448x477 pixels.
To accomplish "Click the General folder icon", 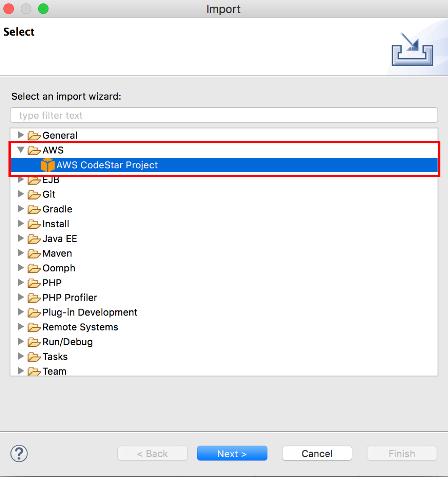I will (34, 136).
